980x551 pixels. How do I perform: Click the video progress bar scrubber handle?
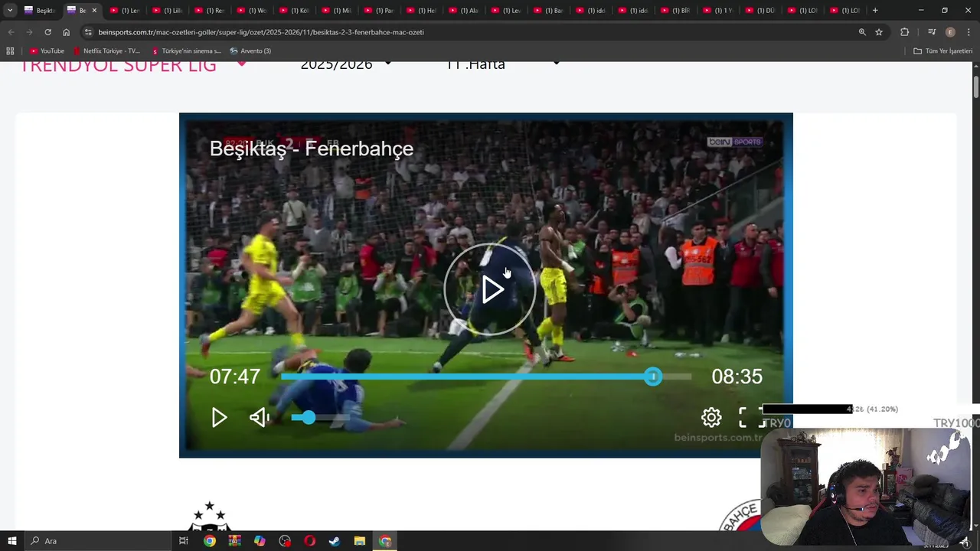(x=652, y=377)
